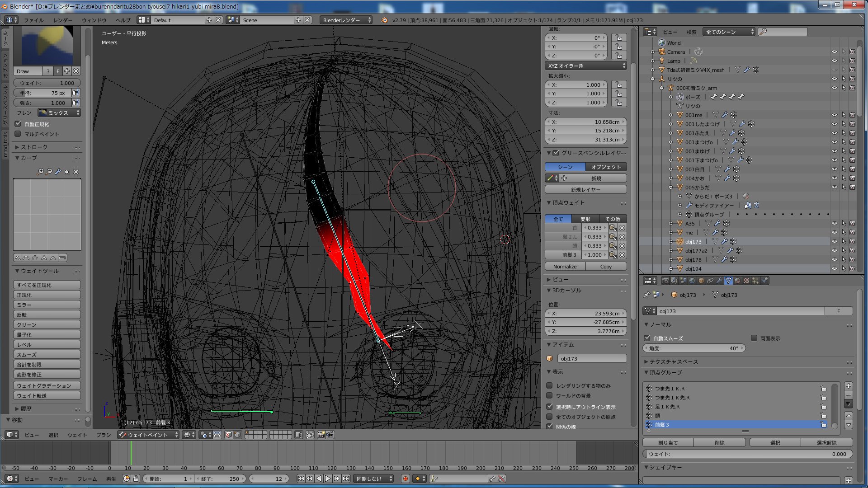Screen dimensions: 868x488
Task: Open the ファイル menu
Action: point(33,20)
